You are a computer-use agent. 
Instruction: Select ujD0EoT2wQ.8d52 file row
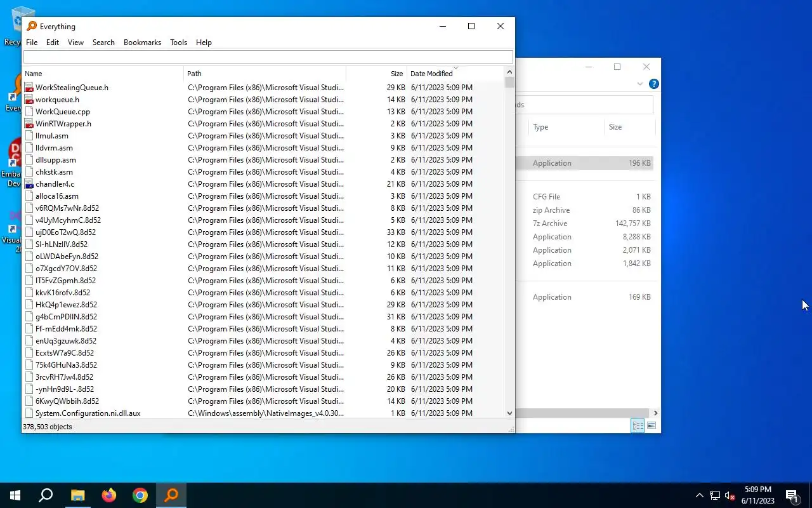point(263,232)
